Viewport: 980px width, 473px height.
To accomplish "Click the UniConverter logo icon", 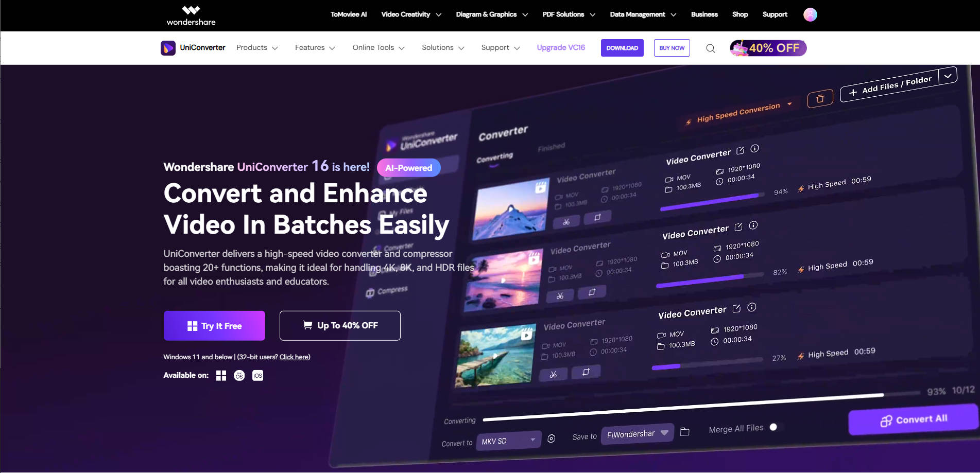I will pyautogui.click(x=168, y=48).
